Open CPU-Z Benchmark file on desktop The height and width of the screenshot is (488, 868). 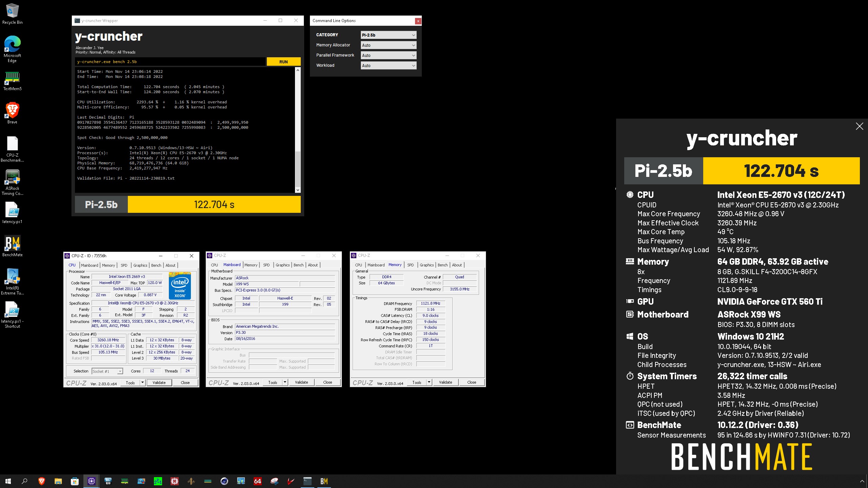tap(12, 149)
